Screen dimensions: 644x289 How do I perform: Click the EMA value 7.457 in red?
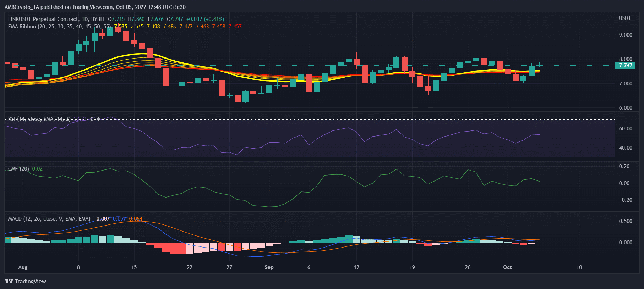235,27
